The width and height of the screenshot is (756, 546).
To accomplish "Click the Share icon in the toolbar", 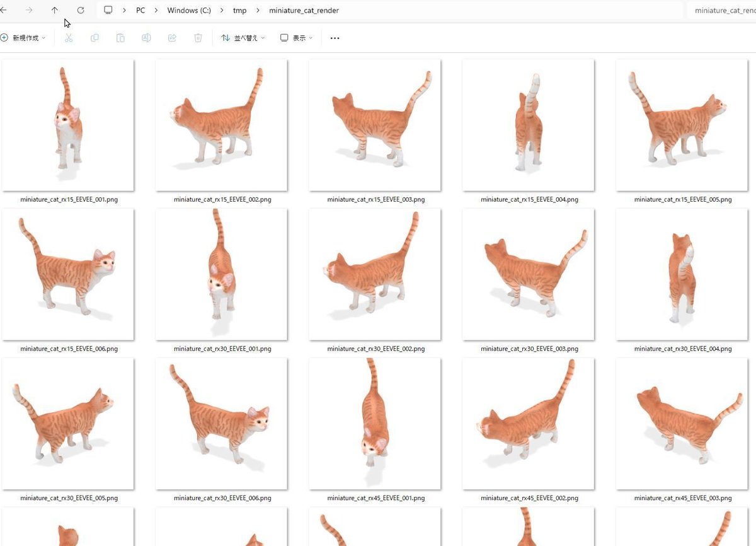I will pyautogui.click(x=172, y=38).
